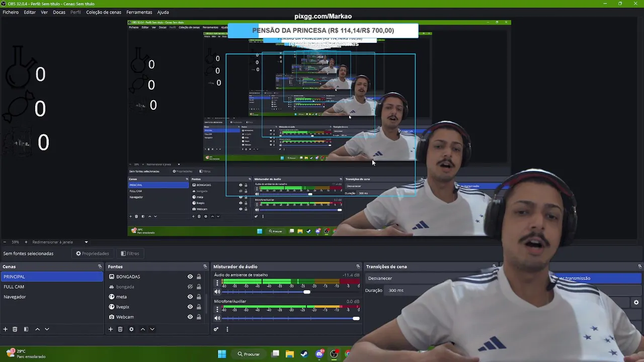Open the weather widget showing 29°C

pyautogui.click(x=25, y=354)
